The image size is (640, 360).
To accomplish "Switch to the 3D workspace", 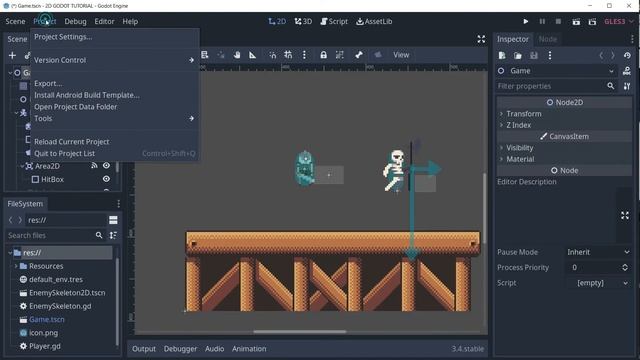I will 303,21.
